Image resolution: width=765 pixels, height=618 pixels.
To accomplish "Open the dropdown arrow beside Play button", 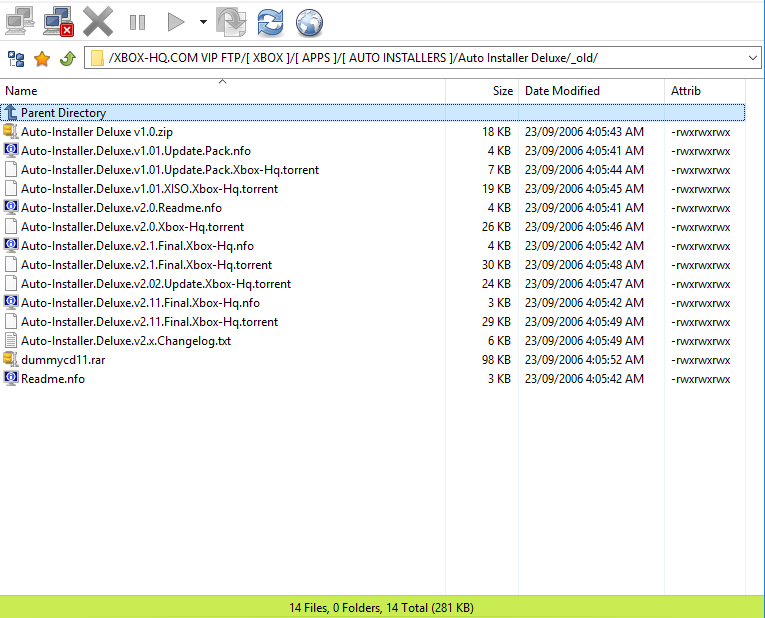I will pyautogui.click(x=203, y=21).
